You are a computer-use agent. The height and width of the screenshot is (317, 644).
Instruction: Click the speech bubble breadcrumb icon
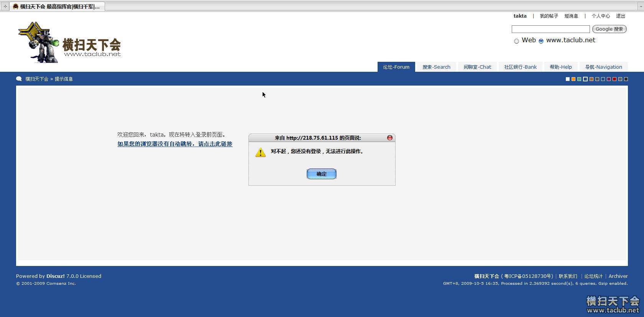[x=19, y=79]
